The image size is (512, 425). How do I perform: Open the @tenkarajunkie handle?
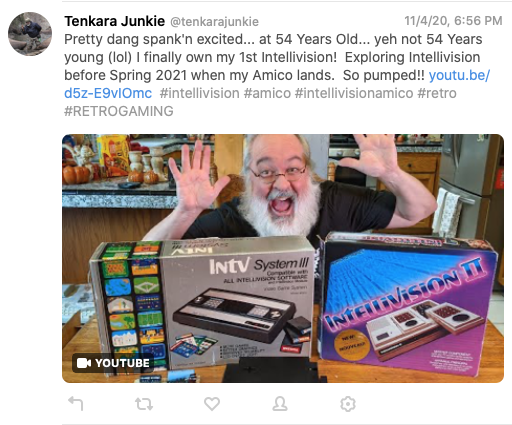click(x=214, y=22)
